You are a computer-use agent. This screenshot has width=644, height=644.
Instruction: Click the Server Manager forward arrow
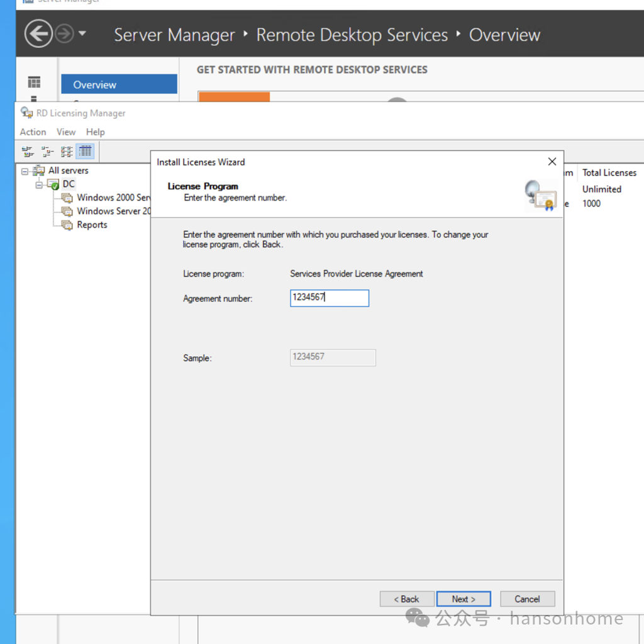[x=64, y=34]
